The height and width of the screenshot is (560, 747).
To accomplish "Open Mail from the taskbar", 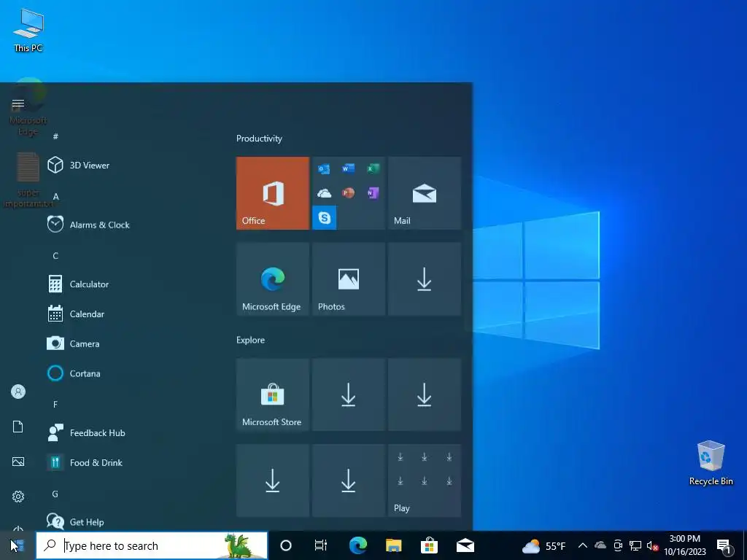I will [x=465, y=545].
